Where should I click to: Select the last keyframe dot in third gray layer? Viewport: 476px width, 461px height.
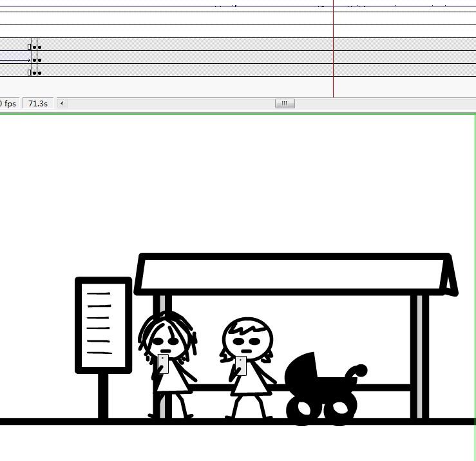click(39, 74)
